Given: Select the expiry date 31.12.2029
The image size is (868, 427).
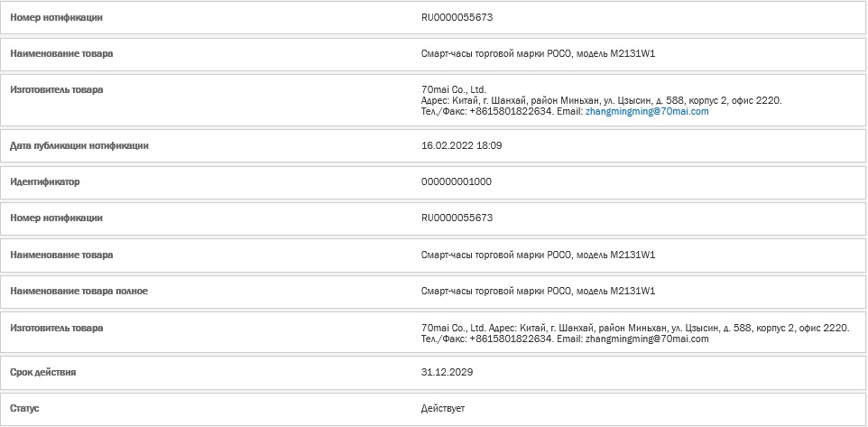Looking at the screenshot, I should pyautogui.click(x=448, y=372).
